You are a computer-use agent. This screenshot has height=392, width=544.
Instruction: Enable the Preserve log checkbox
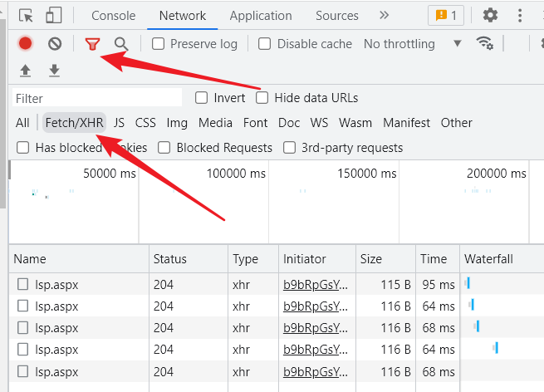click(x=158, y=44)
